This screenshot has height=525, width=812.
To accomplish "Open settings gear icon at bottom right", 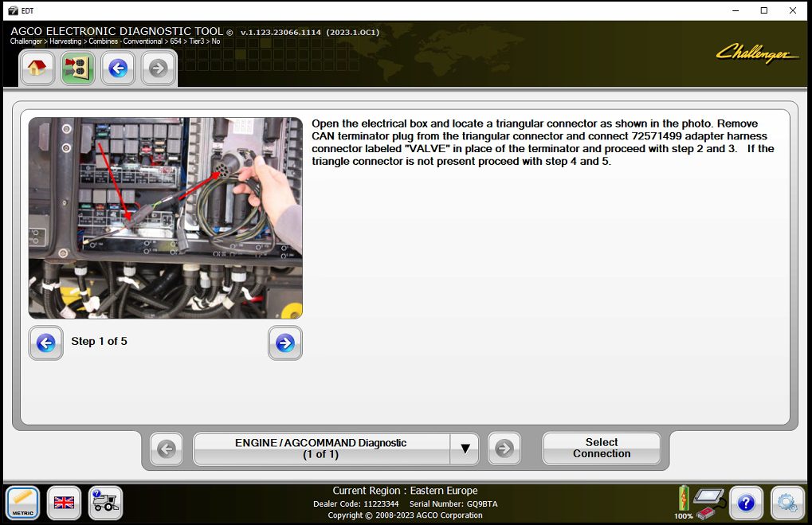I will click(x=787, y=503).
